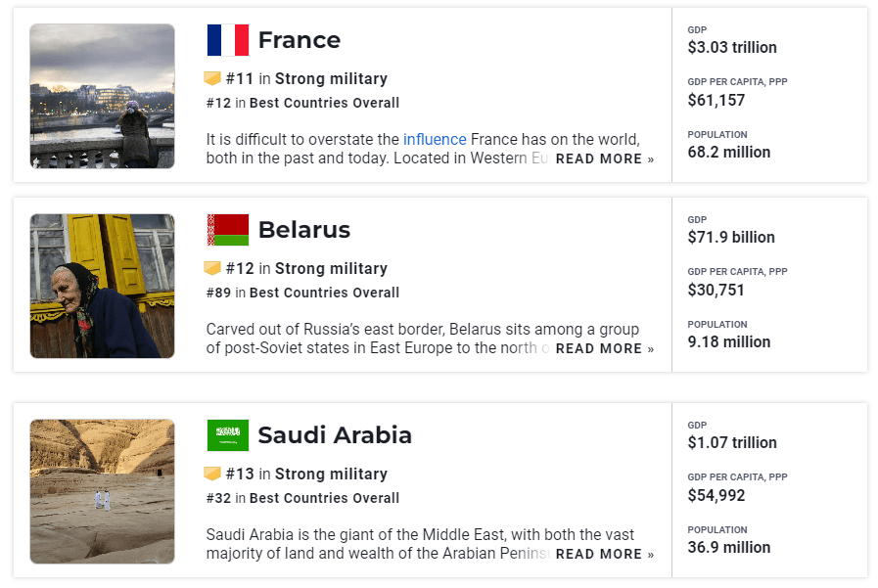Click the "influence" link in France's description
The width and height of the screenshot is (878, 588).
click(x=435, y=139)
